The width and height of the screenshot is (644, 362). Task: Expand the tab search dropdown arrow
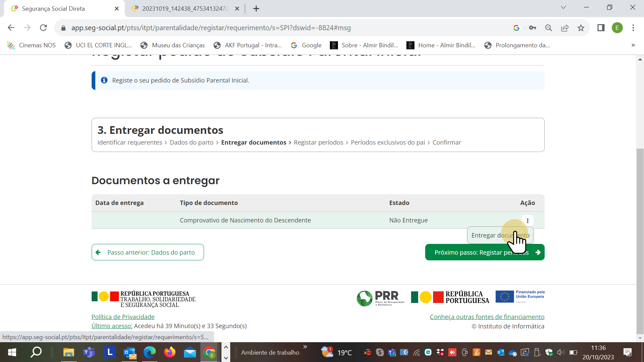click(563, 7)
